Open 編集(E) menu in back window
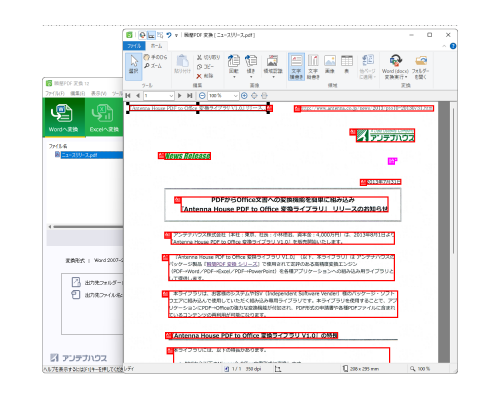The image size is (500, 400). coord(77,93)
